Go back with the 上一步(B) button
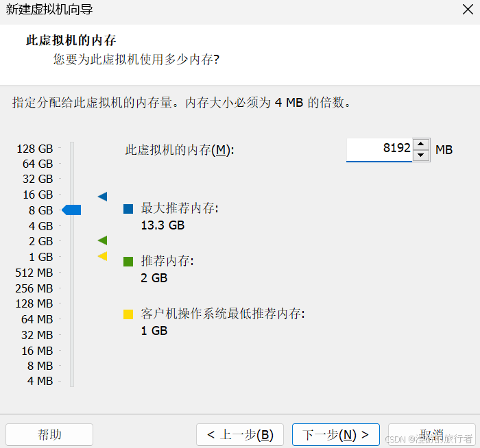The image size is (480, 448). pos(240,434)
